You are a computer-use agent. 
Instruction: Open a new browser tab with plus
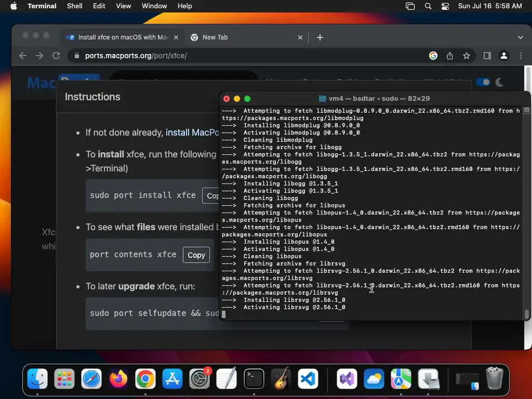(320, 37)
